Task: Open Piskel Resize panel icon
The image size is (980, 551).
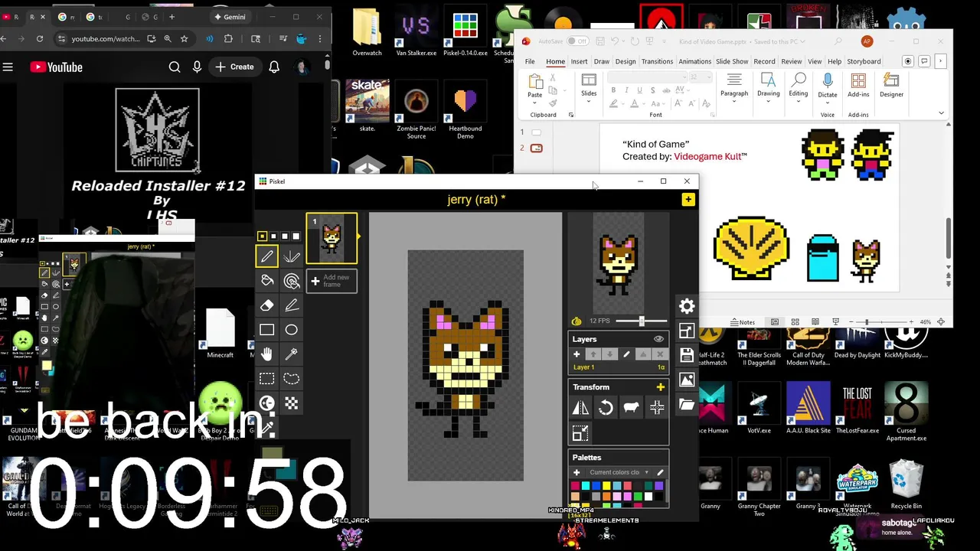Action: point(687,331)
